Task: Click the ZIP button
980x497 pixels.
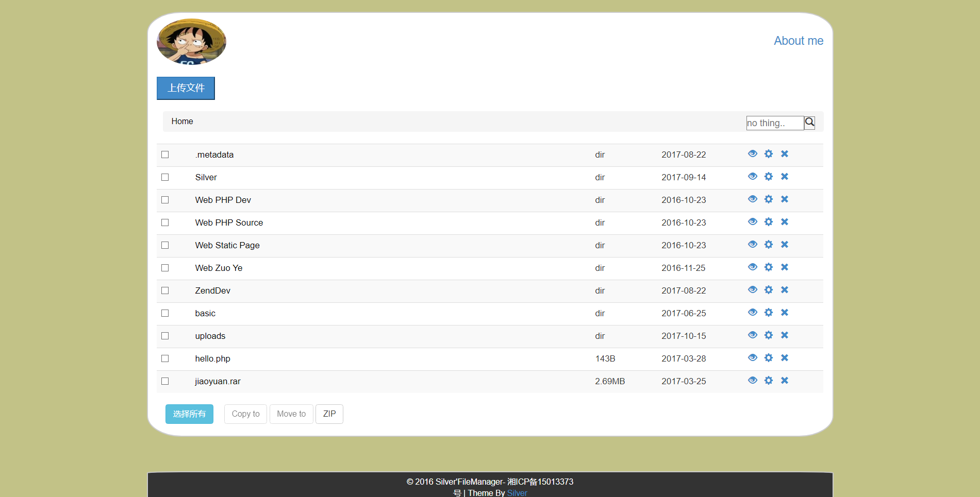Action: 329,414
